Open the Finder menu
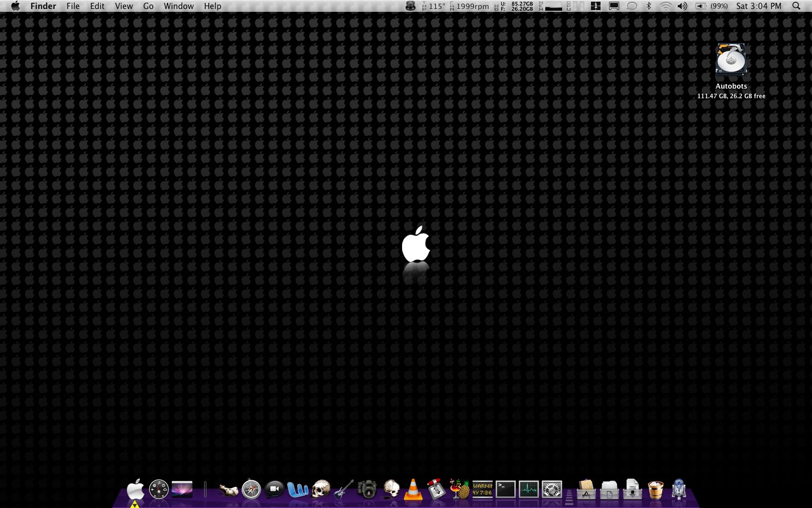The image size is (812, 508). point(43,6)
